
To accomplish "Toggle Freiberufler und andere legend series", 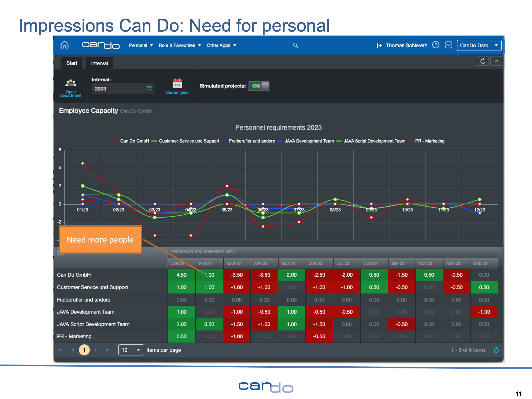I will pyautogui.click(x=249, y=141).
